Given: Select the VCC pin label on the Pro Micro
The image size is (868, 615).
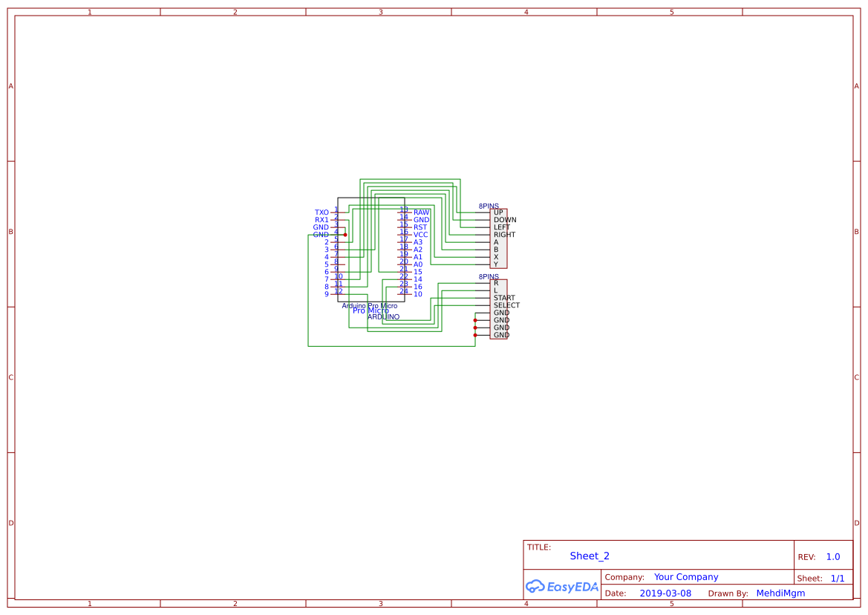Looking at the screenshot, I should click(x=421, y=234).
